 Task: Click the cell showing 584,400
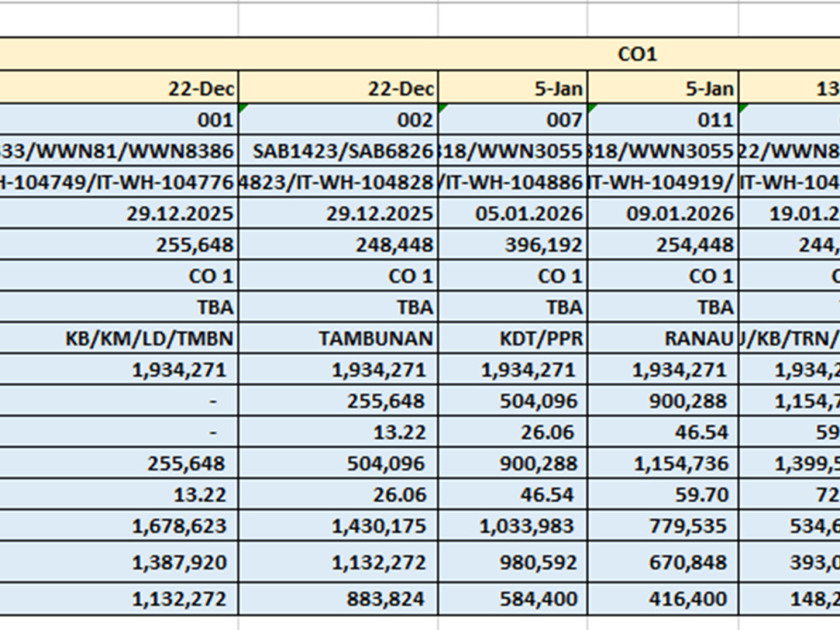coord(512,598)
